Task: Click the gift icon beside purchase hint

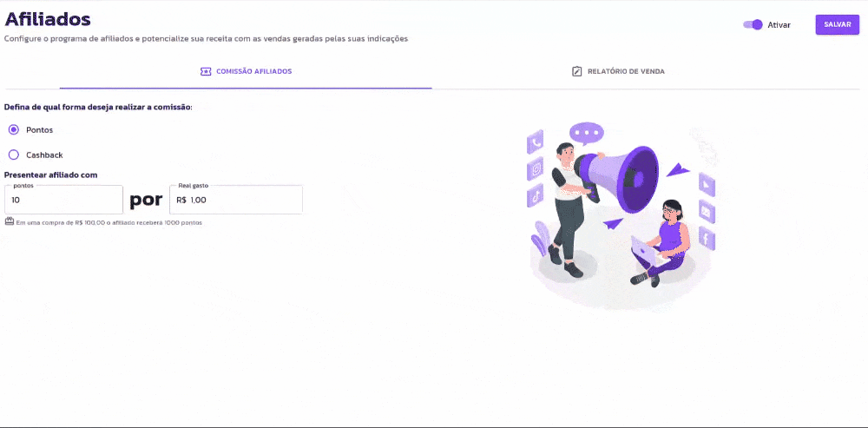Action: click(10, 221)
